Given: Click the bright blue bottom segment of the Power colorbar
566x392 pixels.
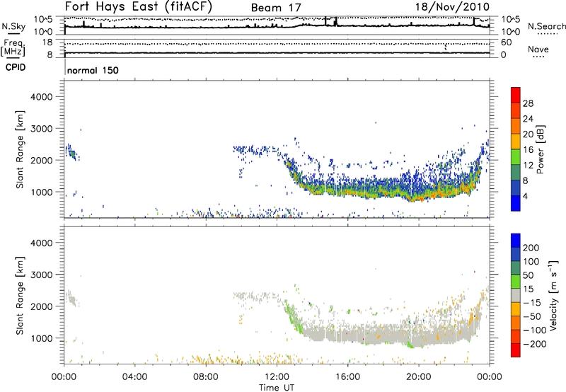Looking at the screenshot, I should pyautogui.click(x=516, y=203).
